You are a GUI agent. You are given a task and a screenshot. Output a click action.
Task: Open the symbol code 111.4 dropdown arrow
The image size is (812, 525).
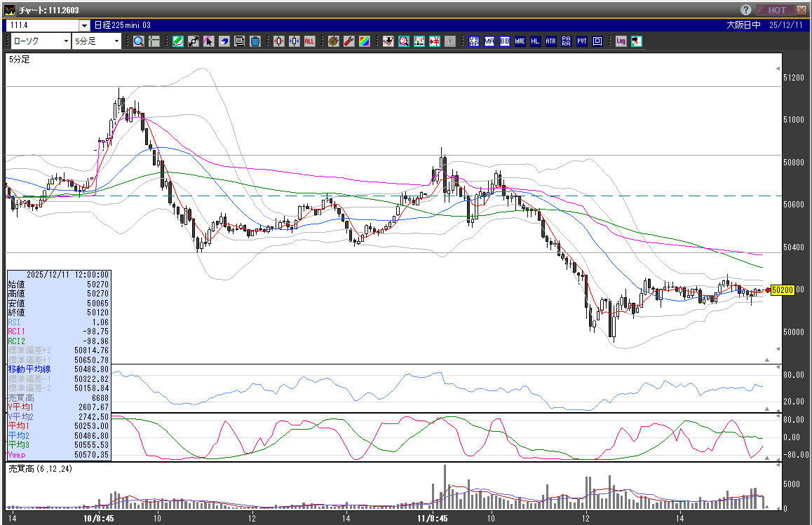pyautogui.click(x=84, y=25)
